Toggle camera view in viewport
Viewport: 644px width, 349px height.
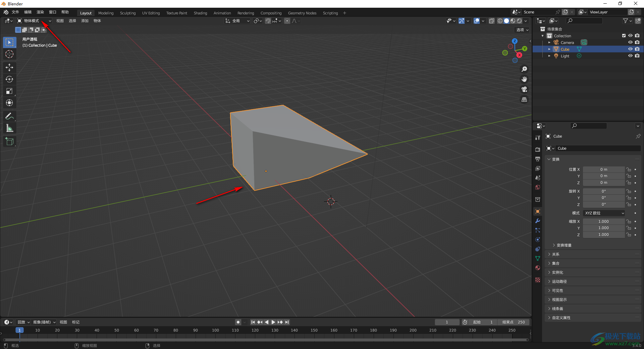[x=524, y=89]
